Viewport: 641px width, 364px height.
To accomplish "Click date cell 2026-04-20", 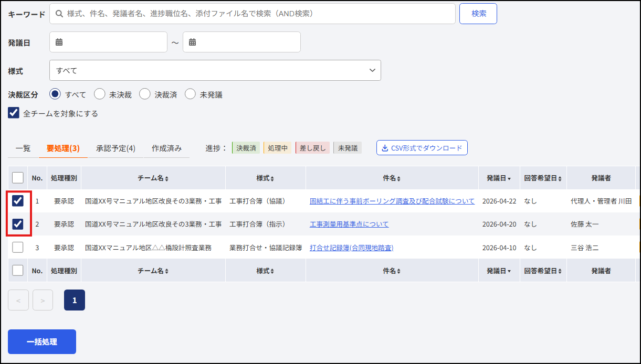I will [499, 224].
